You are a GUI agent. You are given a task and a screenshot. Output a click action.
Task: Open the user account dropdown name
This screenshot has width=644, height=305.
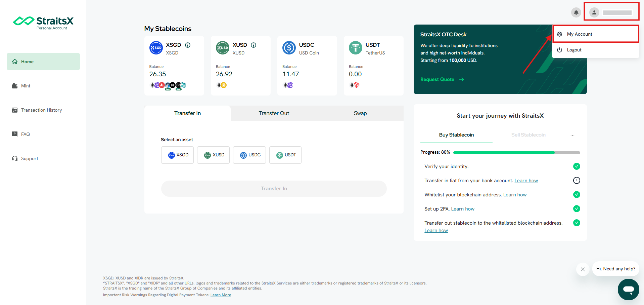617,12
